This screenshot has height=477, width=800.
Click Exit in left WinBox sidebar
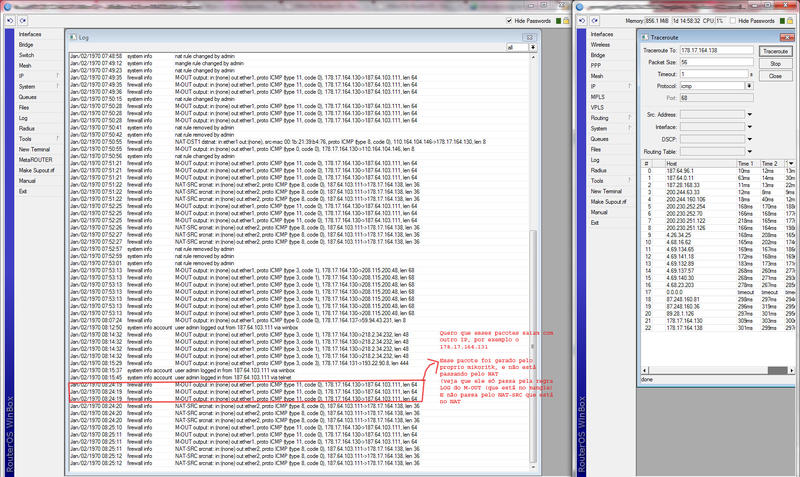(x=23, y=191)
